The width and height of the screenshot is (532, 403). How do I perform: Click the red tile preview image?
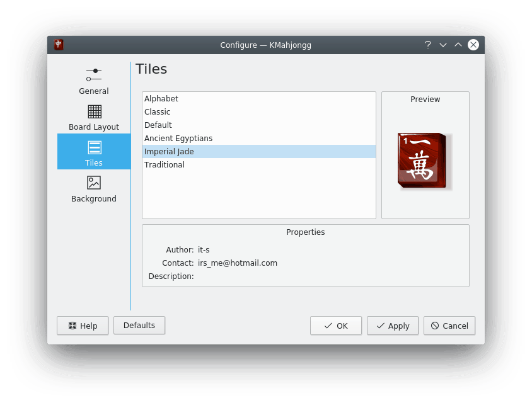pyautogui.click(x=425, y=161)
